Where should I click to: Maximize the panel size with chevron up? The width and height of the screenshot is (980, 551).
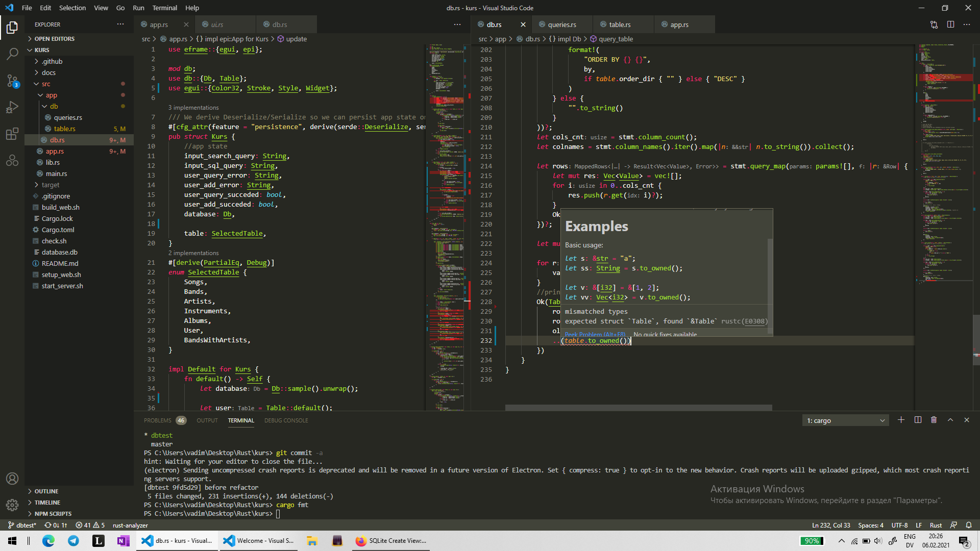[950, 420]
